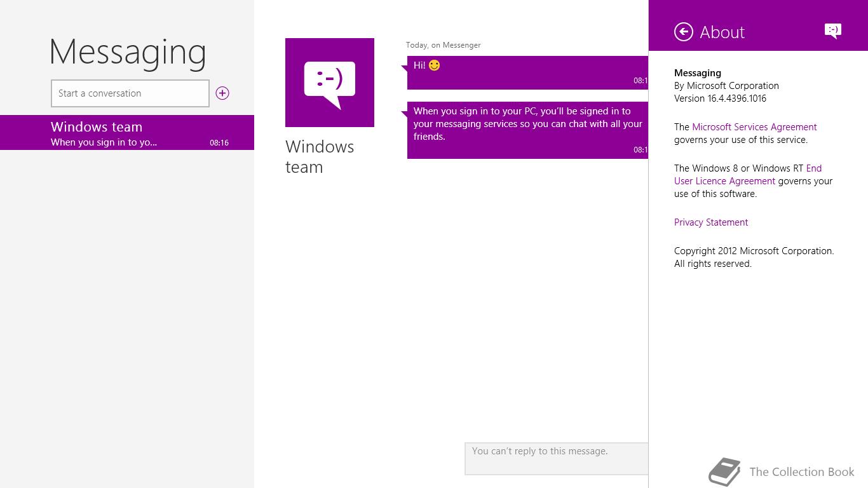Click the 08:16 timestamp in conversation list

tap(219, 143)
